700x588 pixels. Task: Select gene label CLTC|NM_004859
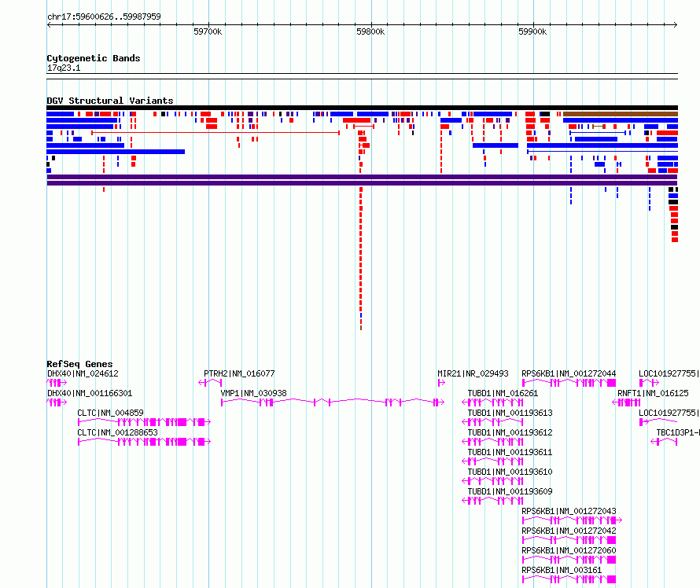(x=110, y=413)
